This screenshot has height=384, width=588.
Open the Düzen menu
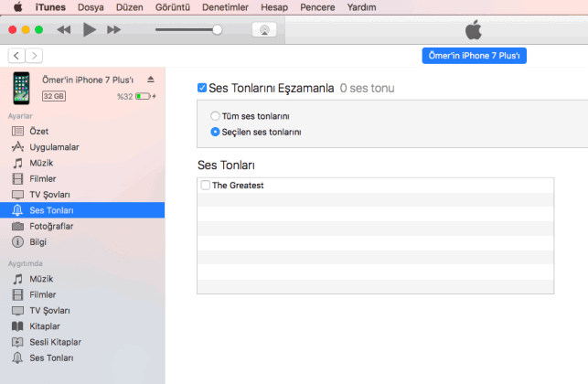129,7
